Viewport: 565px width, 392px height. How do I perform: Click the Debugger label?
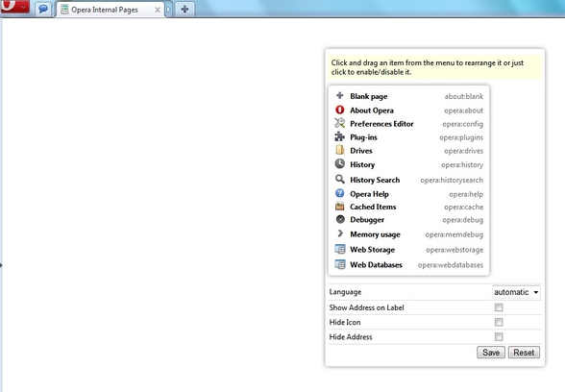[367, 220]
